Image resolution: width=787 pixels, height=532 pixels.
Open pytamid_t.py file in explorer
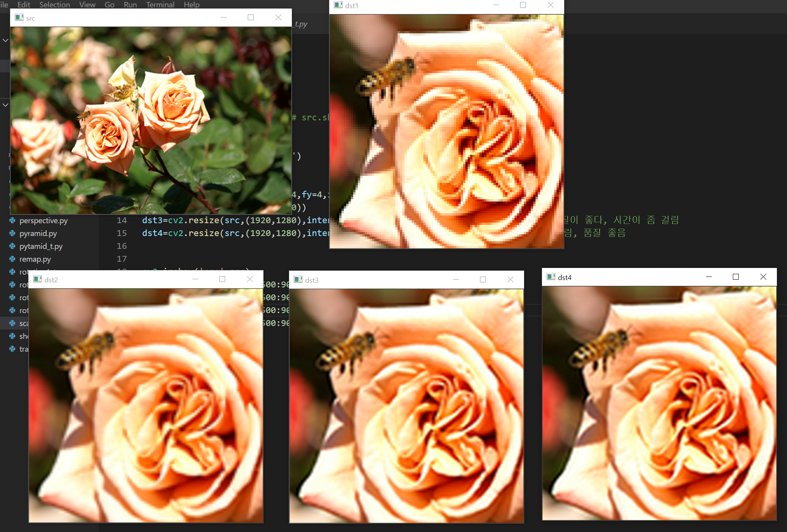[41, 246]
